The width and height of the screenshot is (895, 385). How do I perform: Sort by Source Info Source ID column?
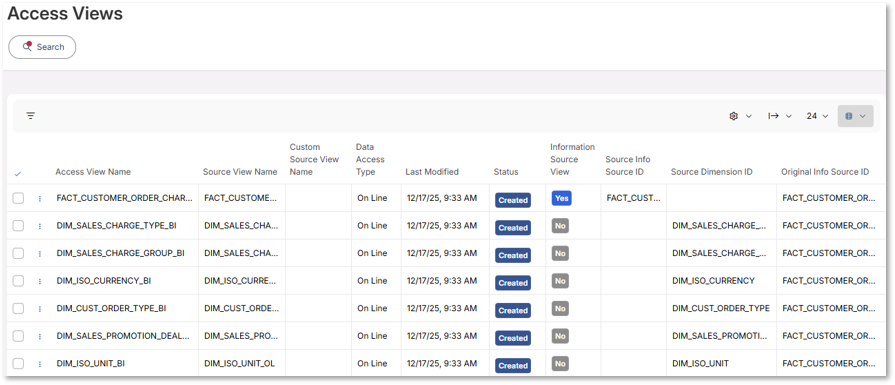pos(628,165)
